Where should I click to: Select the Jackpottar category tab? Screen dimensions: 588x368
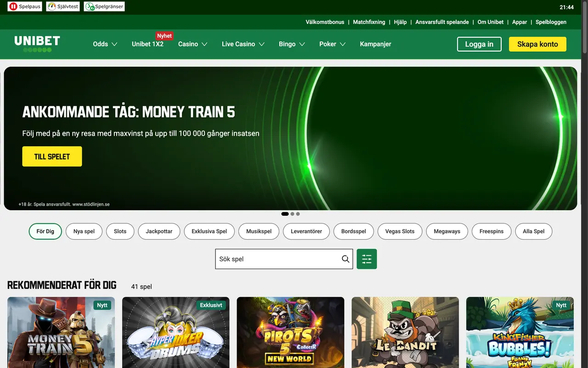[x=159, y=231]
